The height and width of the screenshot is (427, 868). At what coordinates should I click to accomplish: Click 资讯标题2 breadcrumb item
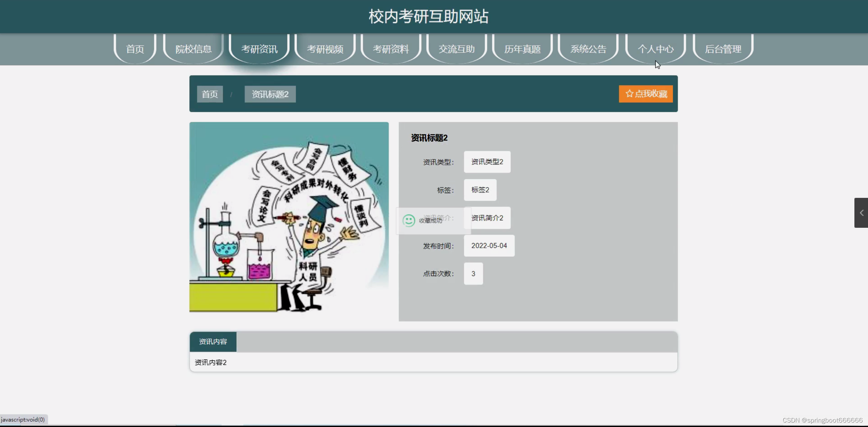[x=270, y=94]
